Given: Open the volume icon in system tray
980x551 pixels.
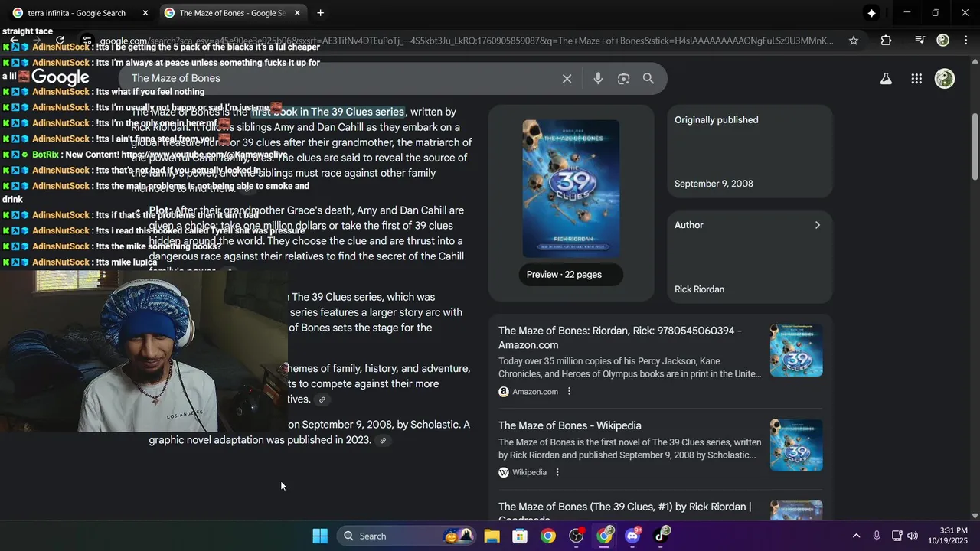Looking at the screenshot, I should tap(912, 536).
